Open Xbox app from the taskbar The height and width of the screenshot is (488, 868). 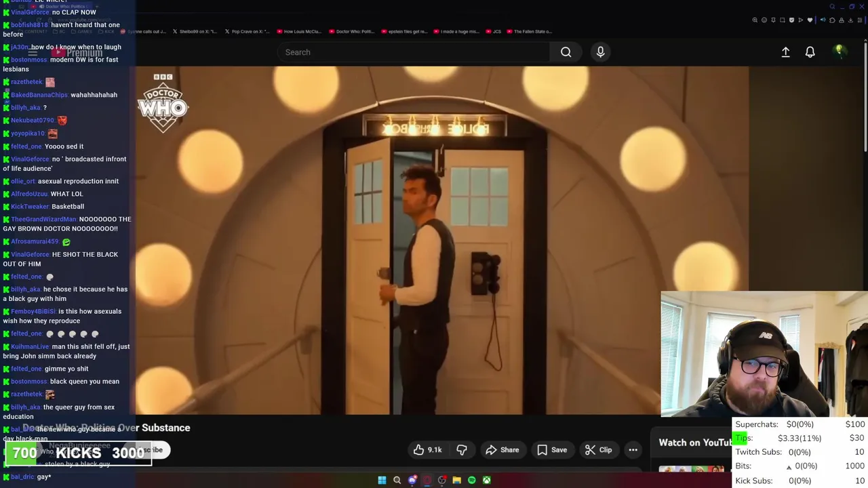coord(486,480)
